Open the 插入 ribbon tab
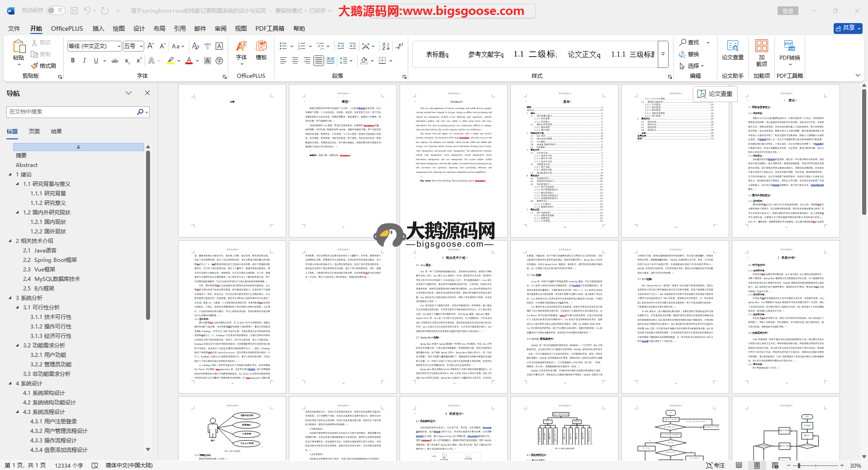This screenshot has height=470, width=868. (98, 28)
